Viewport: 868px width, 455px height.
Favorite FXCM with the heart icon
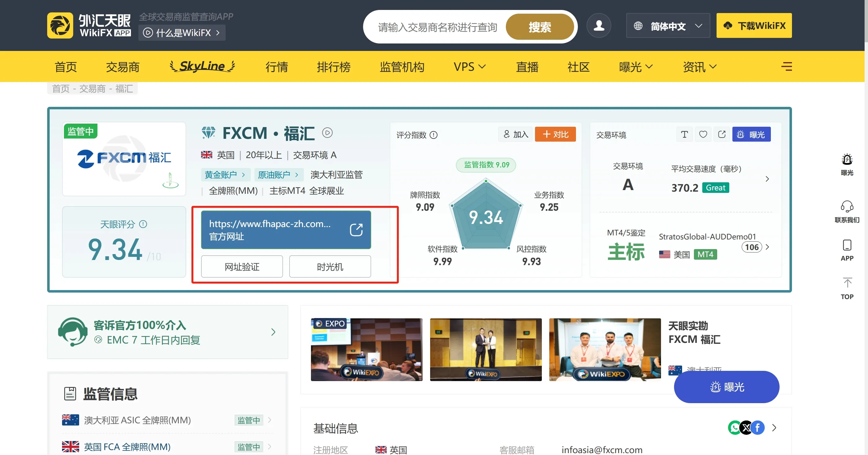point(703,134)
